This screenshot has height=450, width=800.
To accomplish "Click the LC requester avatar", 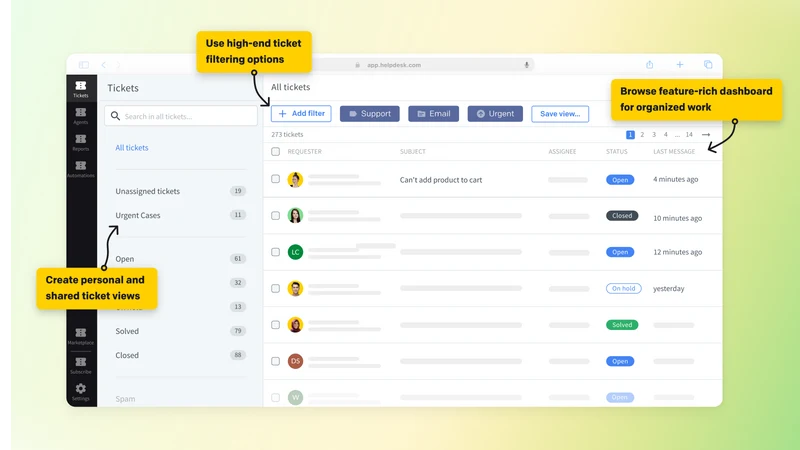I will pos(295,252).
